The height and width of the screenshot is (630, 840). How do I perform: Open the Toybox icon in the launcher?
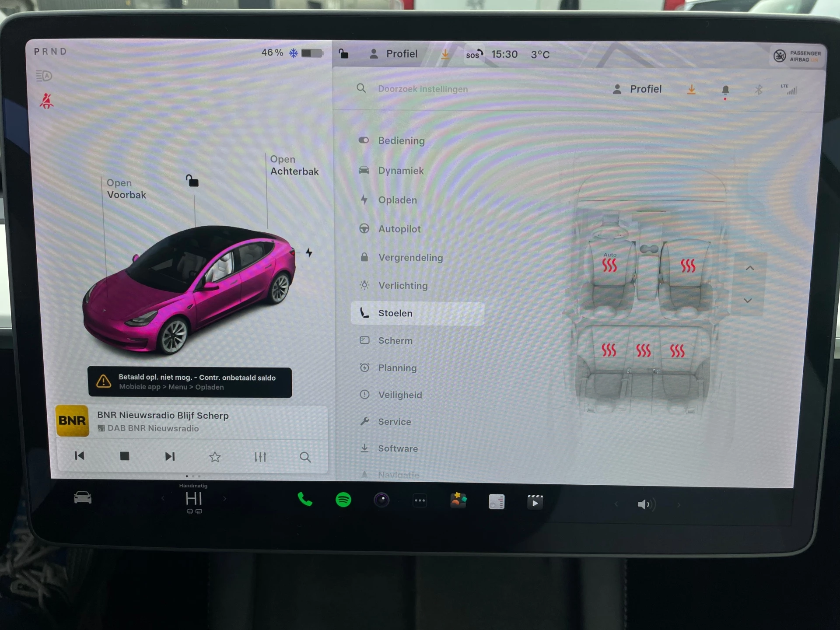(458, 500)
